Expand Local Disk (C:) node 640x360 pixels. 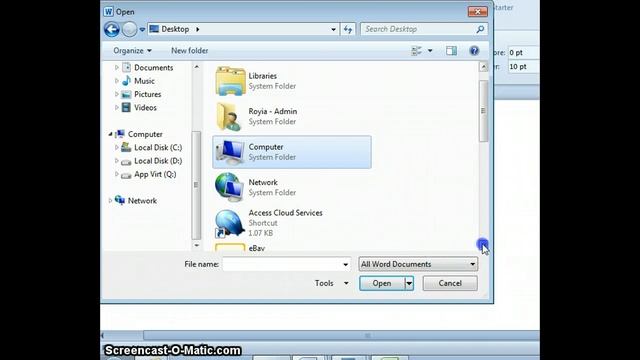pos(117,147)
